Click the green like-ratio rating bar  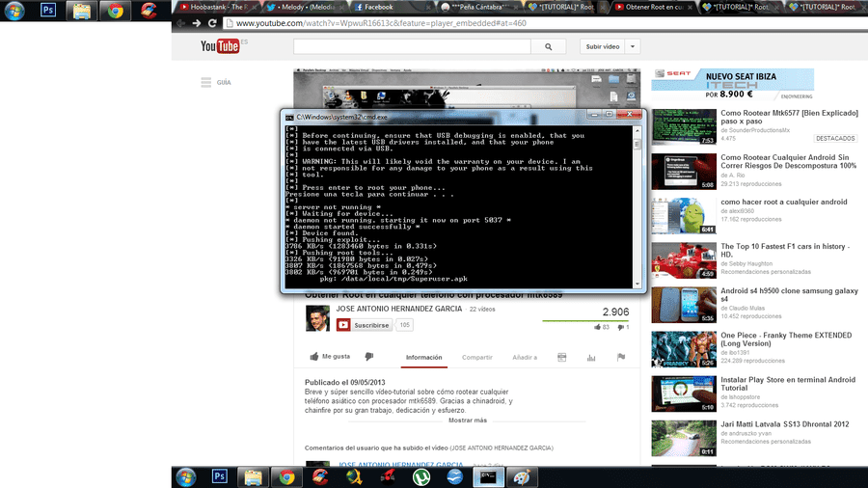pyautogui.click(x=585, y=321)
